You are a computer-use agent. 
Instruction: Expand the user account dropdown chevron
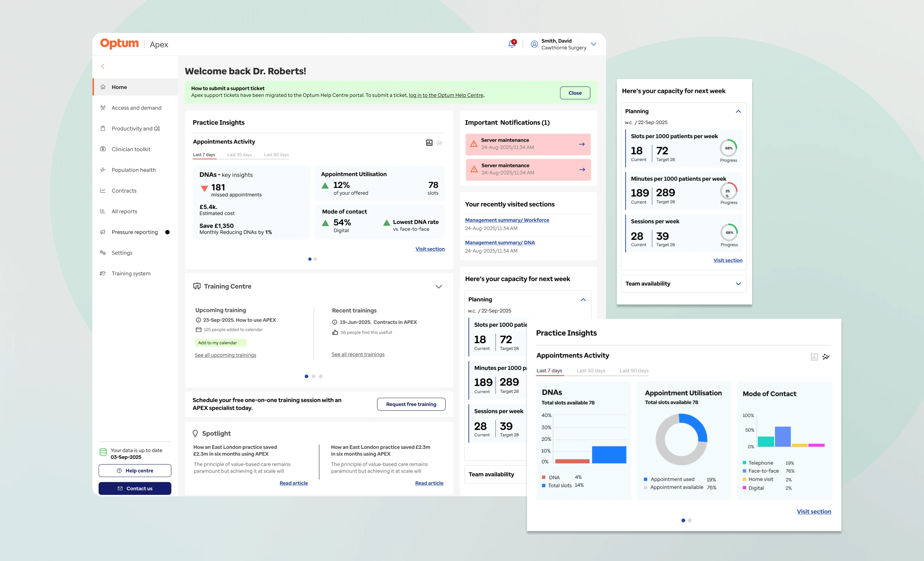click(594, 44)
